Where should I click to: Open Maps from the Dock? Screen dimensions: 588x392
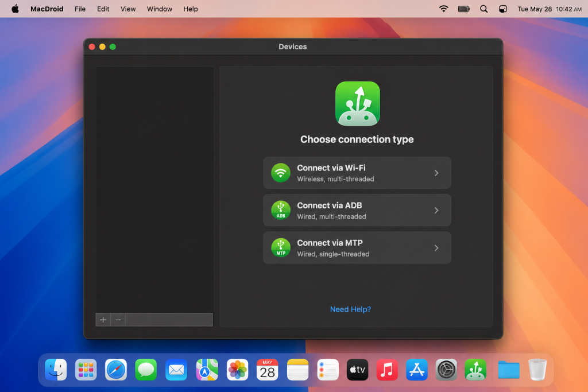[207, 370]
